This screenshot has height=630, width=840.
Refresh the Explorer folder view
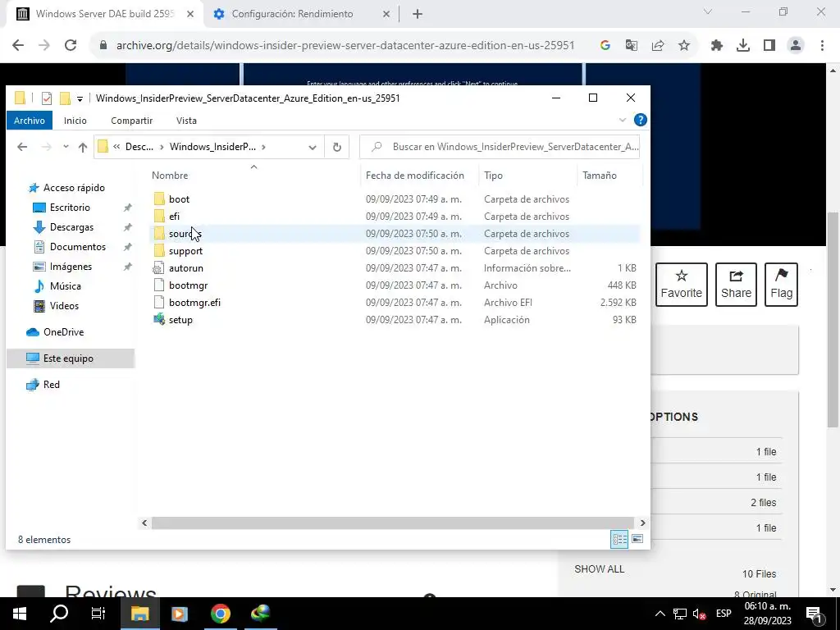click(337, 147)
